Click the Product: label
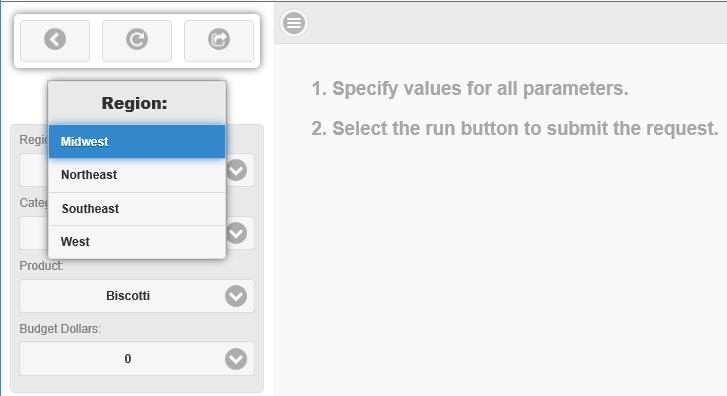The height and width of the screenshot is (396, 727). click(x=41, y=266)
